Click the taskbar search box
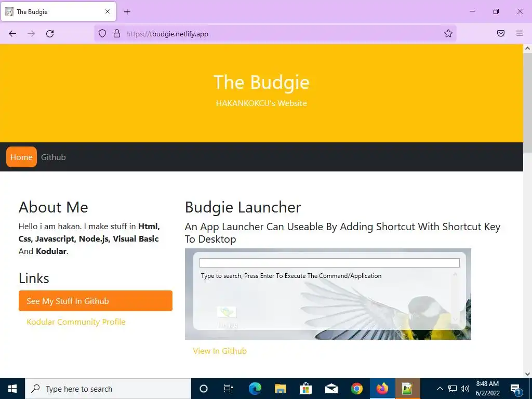 click(108, 389)
